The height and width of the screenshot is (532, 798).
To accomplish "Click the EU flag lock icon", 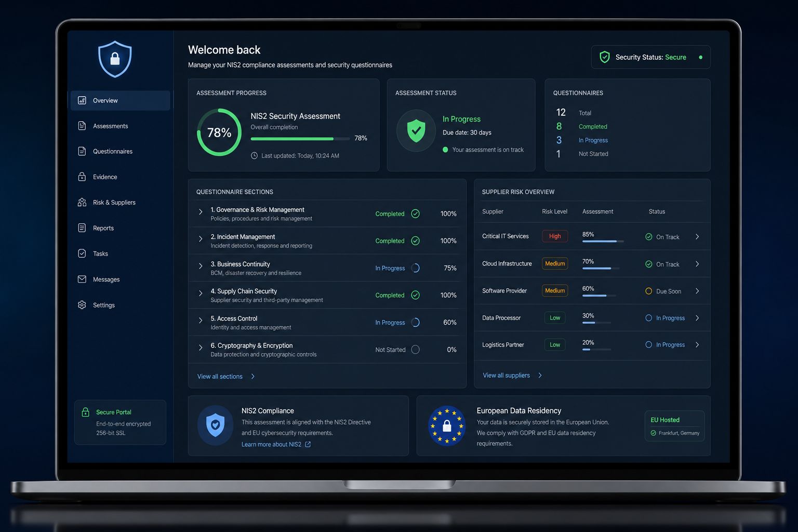I will click(447, 426).
